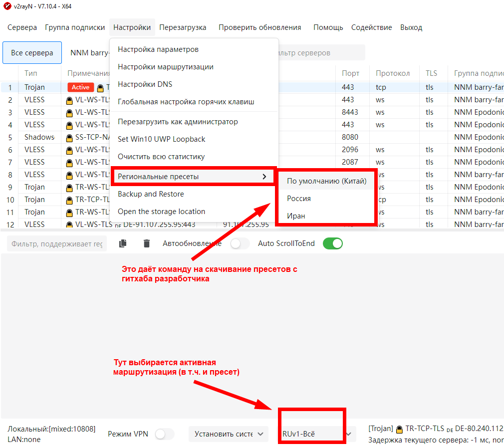This screenshot has height=446, width=504.
Task: Choose Настройки маршрутизации entry
Action: (x=194, y=67)
